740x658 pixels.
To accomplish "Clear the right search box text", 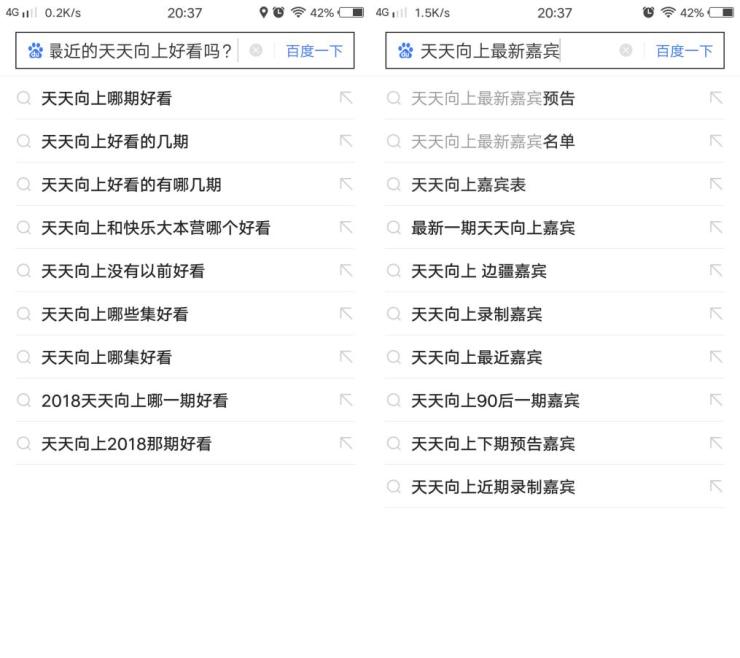I will pyautogui.click(x=626, y=50).
